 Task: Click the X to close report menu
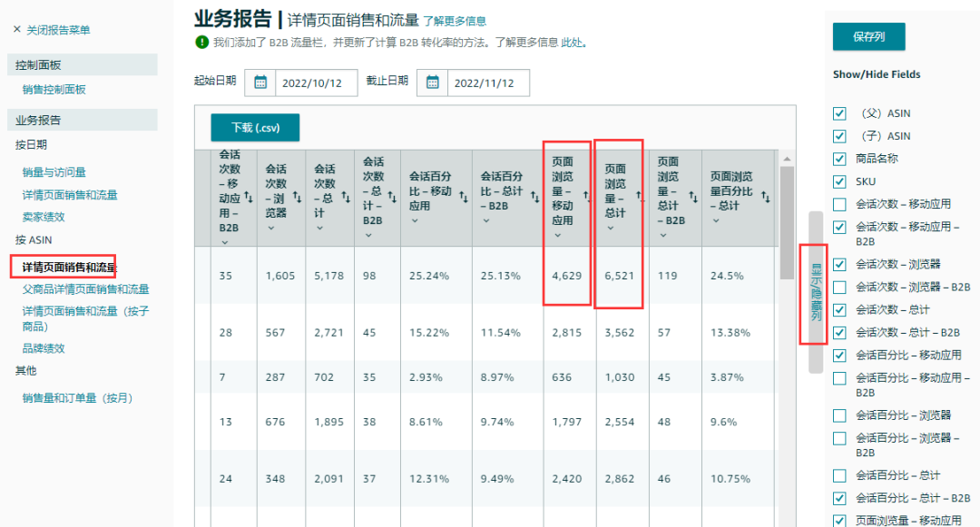(16, 30)
